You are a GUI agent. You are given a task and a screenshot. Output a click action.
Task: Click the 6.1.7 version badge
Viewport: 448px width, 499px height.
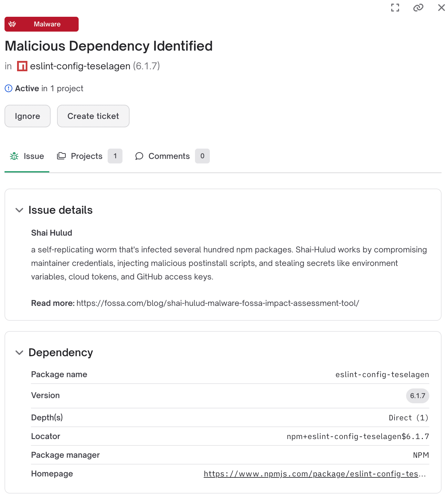(x=417, y=396)
